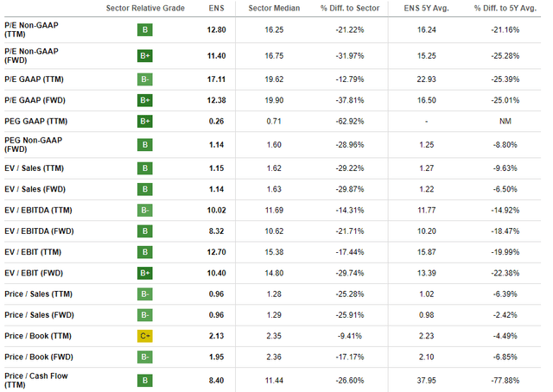The width and height of the screenshot is (553, 392).
Task: Click the B+ grade badge for EV / EBIT (FWD)
Action: point(145,273)
